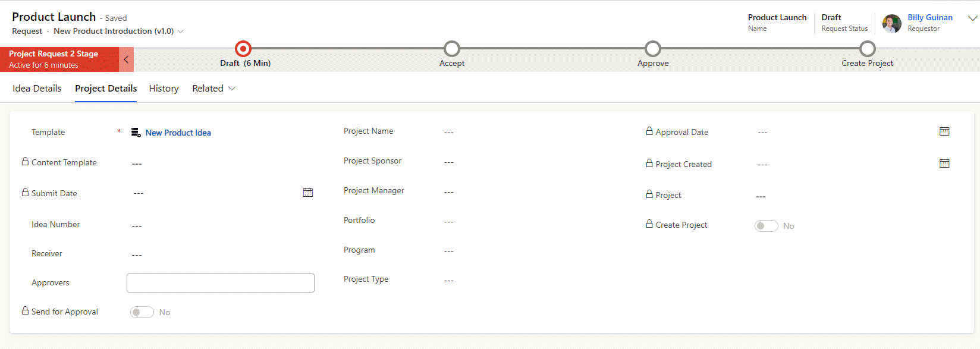
Task: Toggle the Create Project switch
Action: (x=767, y=226)
